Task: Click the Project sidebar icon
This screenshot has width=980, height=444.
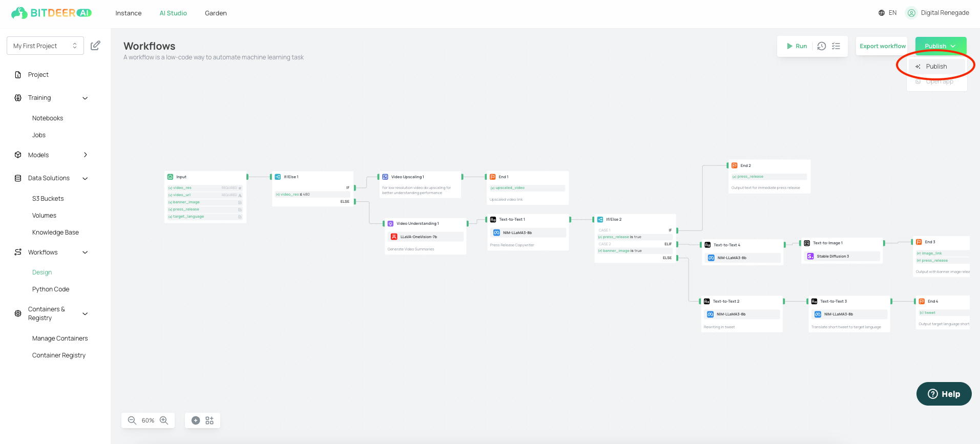Action: click(x=18, y=75)
